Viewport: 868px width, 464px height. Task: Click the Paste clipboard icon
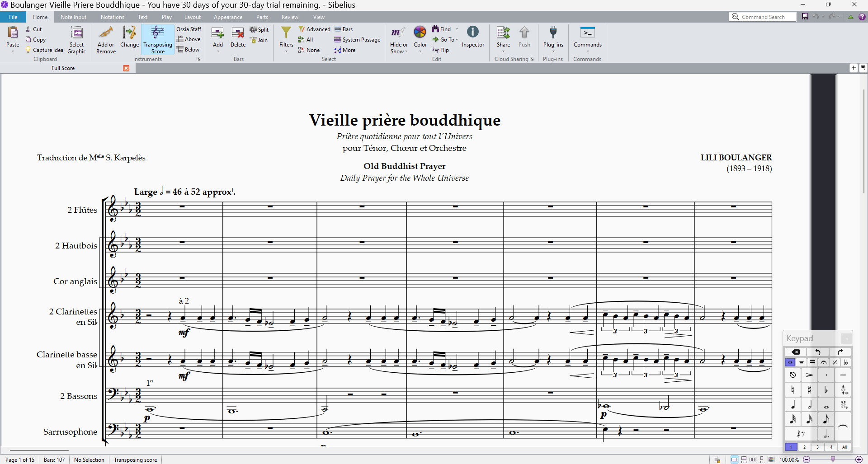[x=13, y=33]
